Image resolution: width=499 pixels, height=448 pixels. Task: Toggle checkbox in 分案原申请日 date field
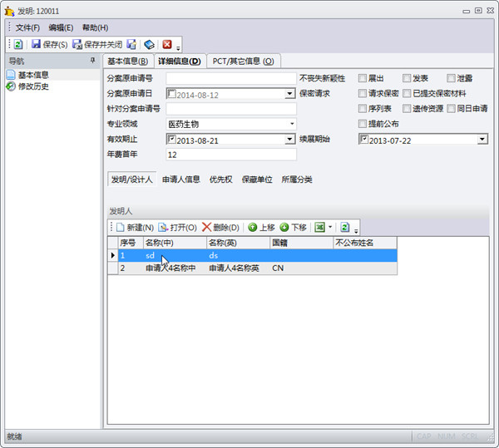172,94
